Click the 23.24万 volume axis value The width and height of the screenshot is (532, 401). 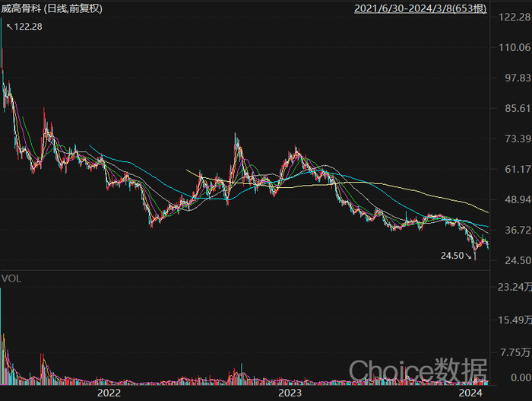coord(515,287)
